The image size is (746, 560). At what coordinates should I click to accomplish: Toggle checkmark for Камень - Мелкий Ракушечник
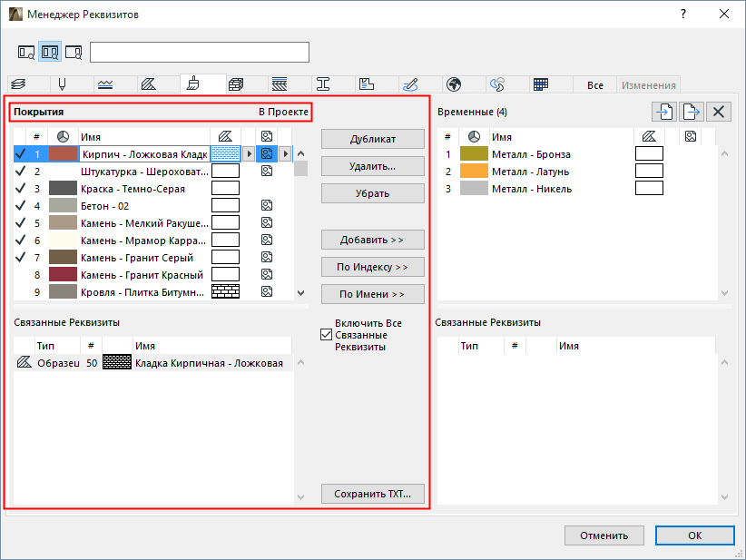coord(21,222)
